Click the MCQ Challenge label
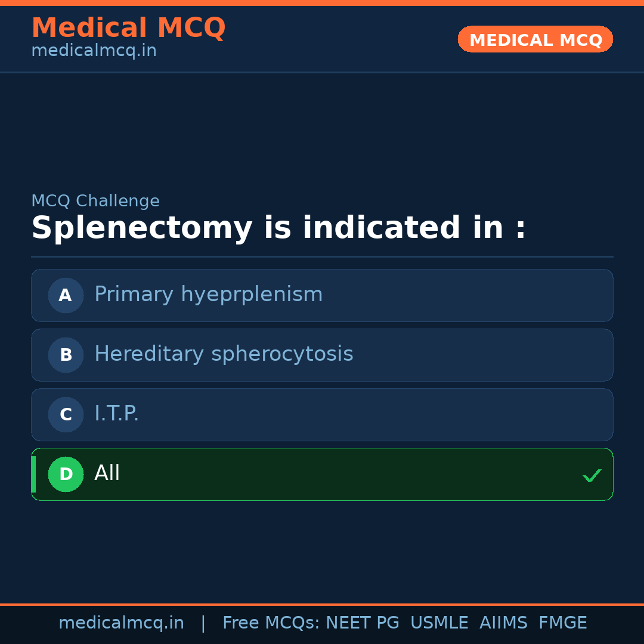644x644 pixels. point(95,201)
